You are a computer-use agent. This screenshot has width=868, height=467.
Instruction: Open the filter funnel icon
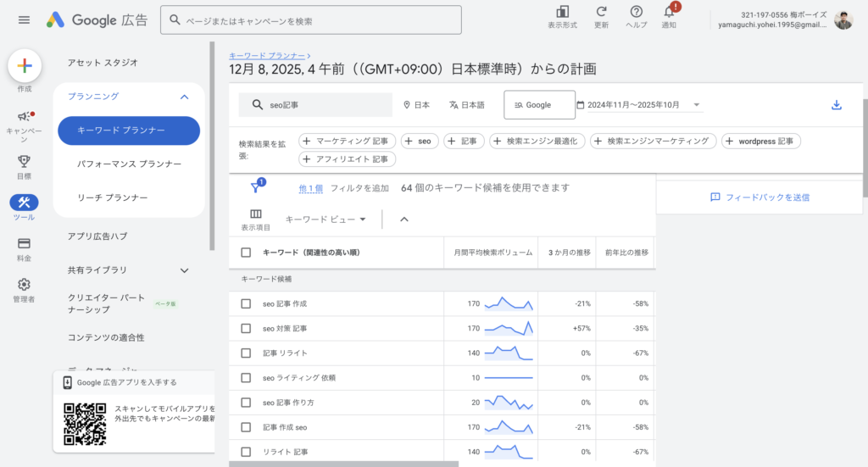(255, 187)
